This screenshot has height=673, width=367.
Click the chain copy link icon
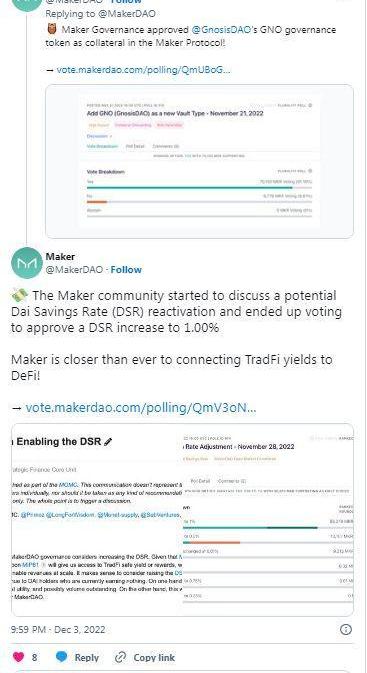[x=121, y=657]
